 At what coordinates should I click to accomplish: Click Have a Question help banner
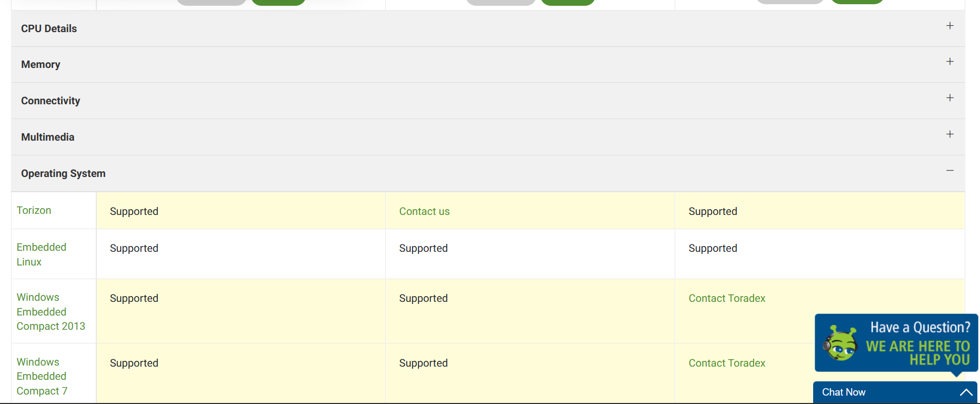click(x=896, y=343)
